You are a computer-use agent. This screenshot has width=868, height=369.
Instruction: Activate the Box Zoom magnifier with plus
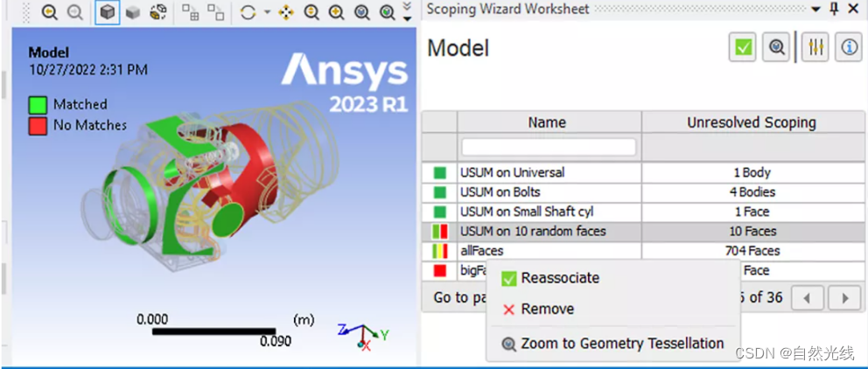[337, 12]
